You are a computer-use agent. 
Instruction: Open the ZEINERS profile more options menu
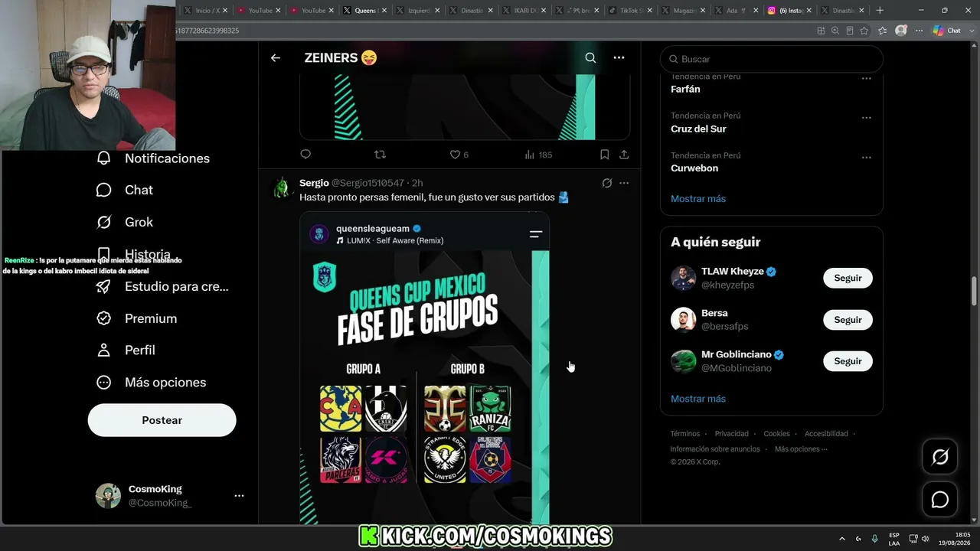(619, 57)
